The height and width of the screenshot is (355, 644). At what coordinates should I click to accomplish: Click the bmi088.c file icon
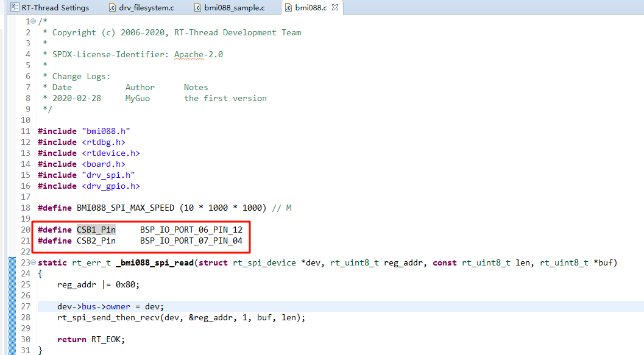pyautogui.click(x=288, y=8)
